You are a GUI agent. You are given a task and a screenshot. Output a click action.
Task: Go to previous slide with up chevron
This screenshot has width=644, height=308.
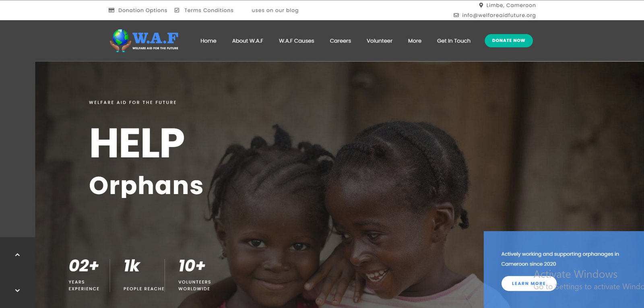(x=17, y=255)
